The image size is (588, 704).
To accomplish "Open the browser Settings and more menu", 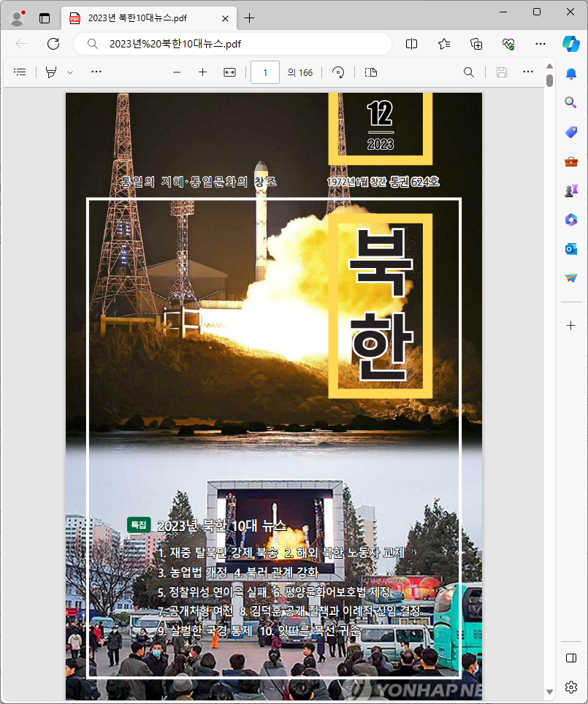I will point(540,44).
